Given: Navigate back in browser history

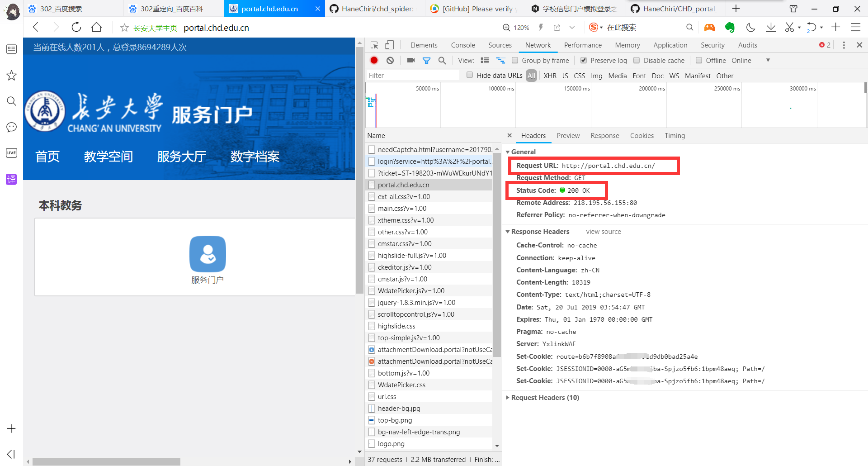Looking at the screenshot, I should tap(36, 28).
